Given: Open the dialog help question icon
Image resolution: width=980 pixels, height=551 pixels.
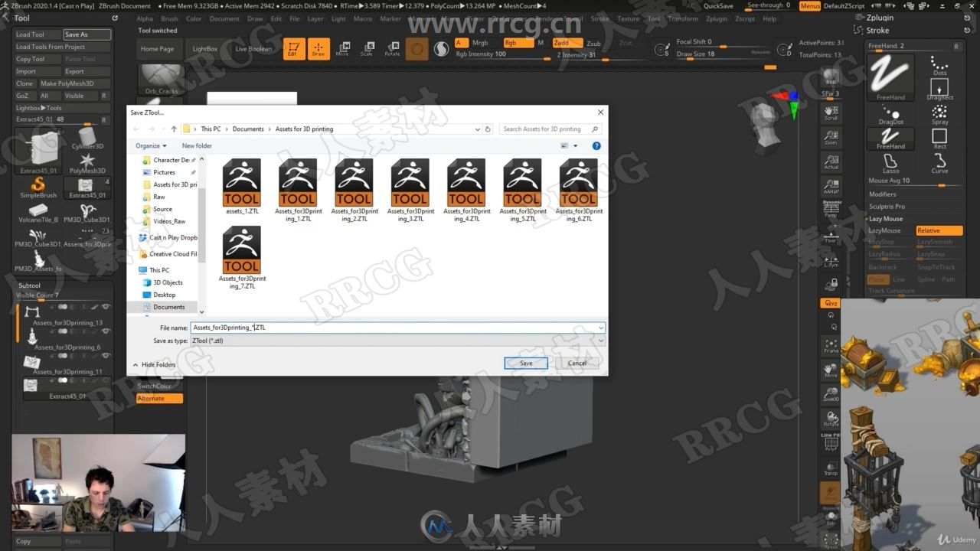Looking at the screenshot, I should (596, 145).
